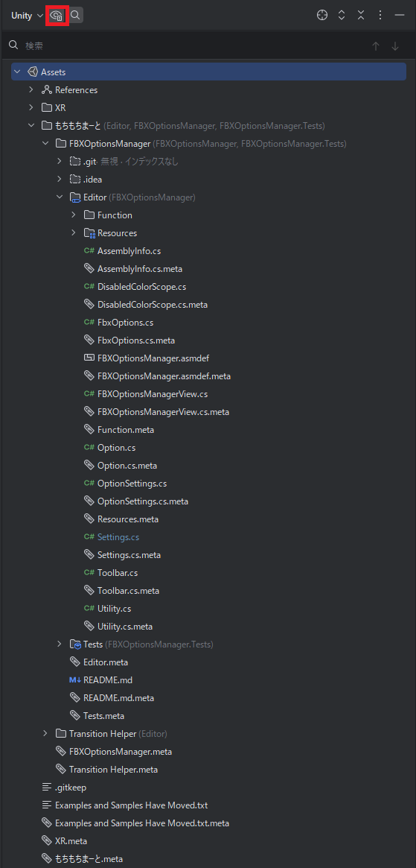Image resolution: width=416 pixels, height=868 pixels.
Task: Click the Assets Unity icon
Action: (32, 72)
